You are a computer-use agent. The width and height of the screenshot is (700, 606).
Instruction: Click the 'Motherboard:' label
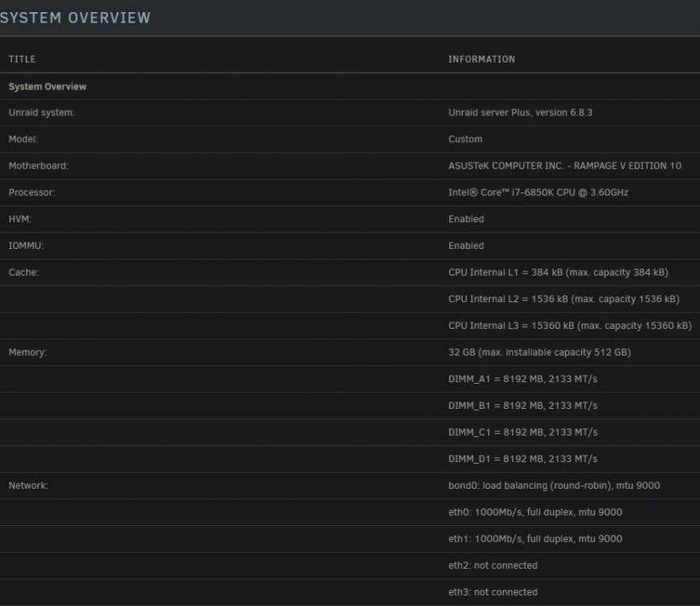(x=39, y=166)
